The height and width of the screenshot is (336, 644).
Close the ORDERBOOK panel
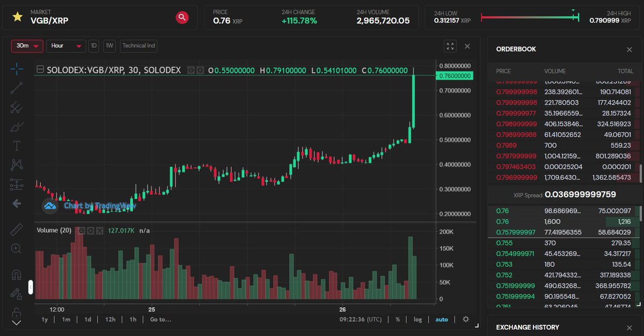[630, 49]
